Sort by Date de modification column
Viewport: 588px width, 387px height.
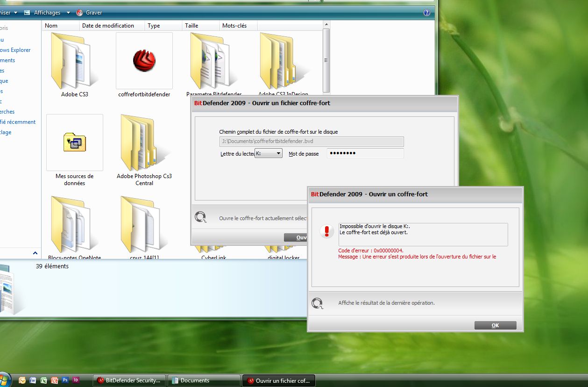point(112,26)
